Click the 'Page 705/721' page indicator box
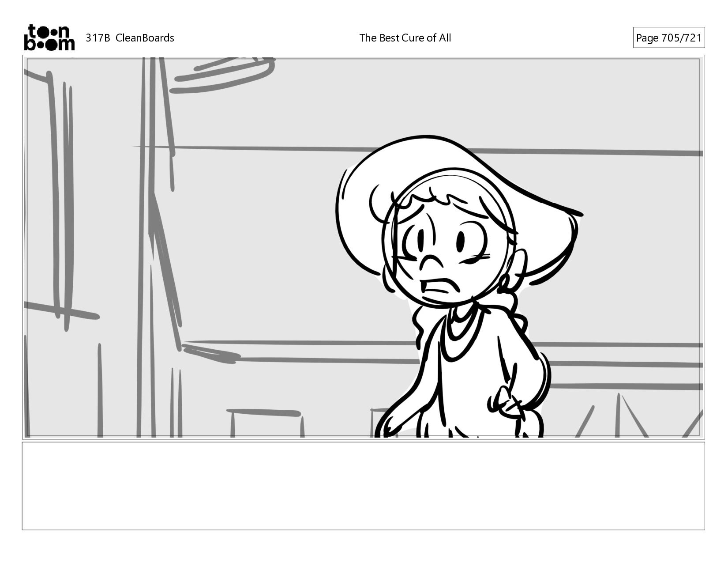The image size is (728, 563). (668, 38)
